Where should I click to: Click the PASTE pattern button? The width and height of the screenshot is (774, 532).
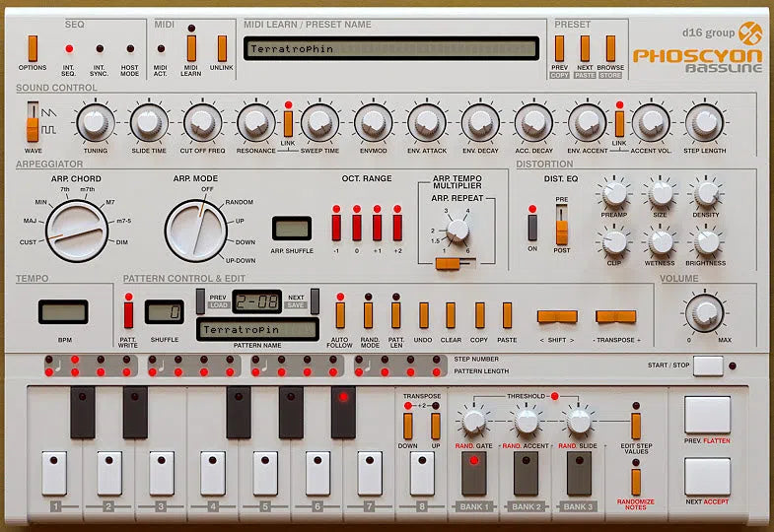click(507, 315)
